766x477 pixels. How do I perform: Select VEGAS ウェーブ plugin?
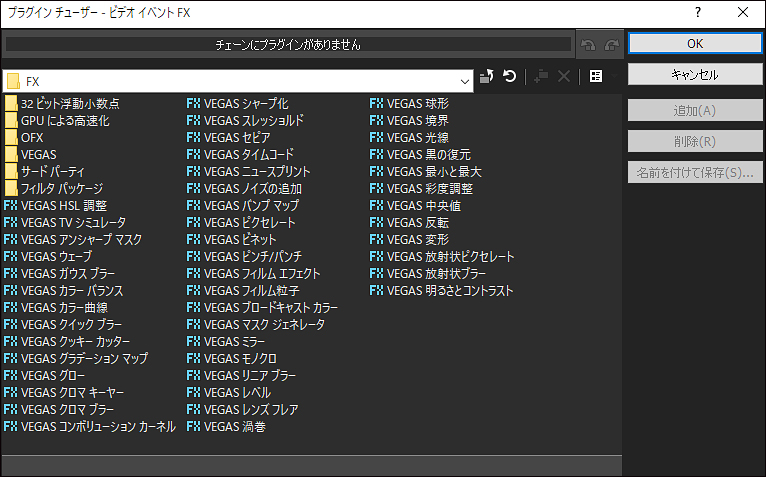tap(47, 257)
